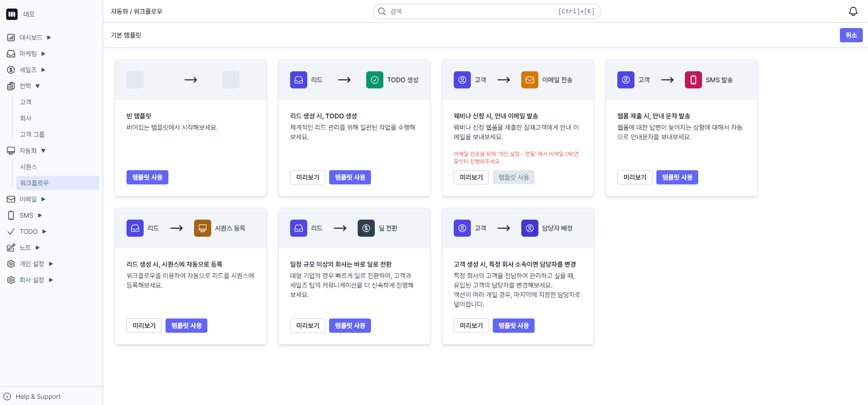Open 회사 설정 menu item
Screen dimensions: 868x405
tap(32, 280)
